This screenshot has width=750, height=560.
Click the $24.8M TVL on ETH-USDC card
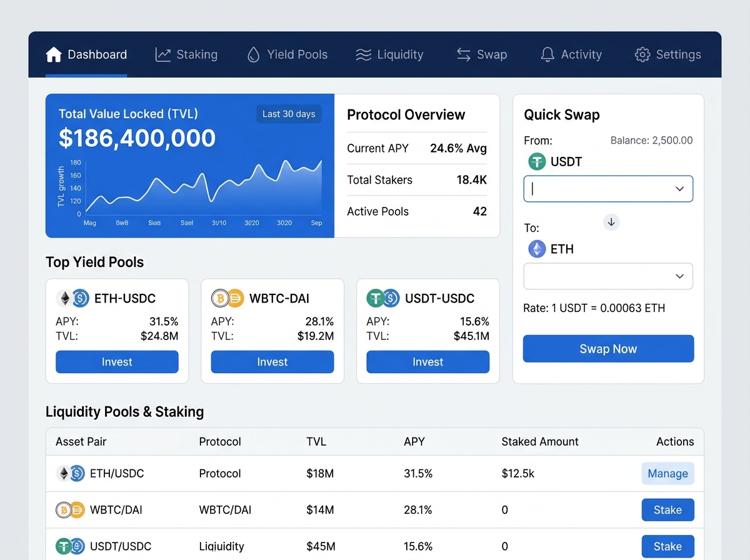tap(159, 336)
